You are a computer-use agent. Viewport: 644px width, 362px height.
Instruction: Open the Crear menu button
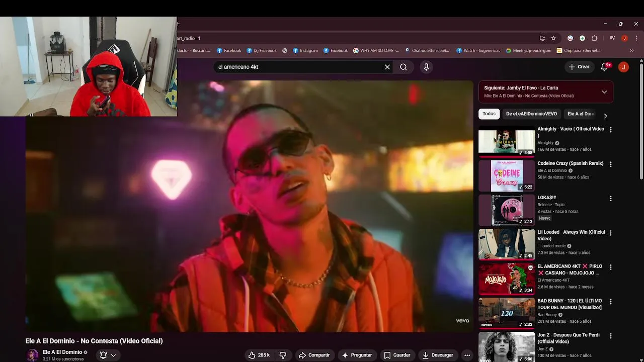(579, 67)
